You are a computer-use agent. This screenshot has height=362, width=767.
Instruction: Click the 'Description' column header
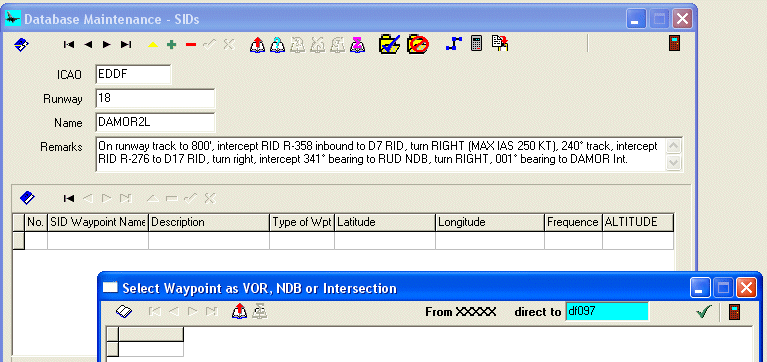click(209, 222)
